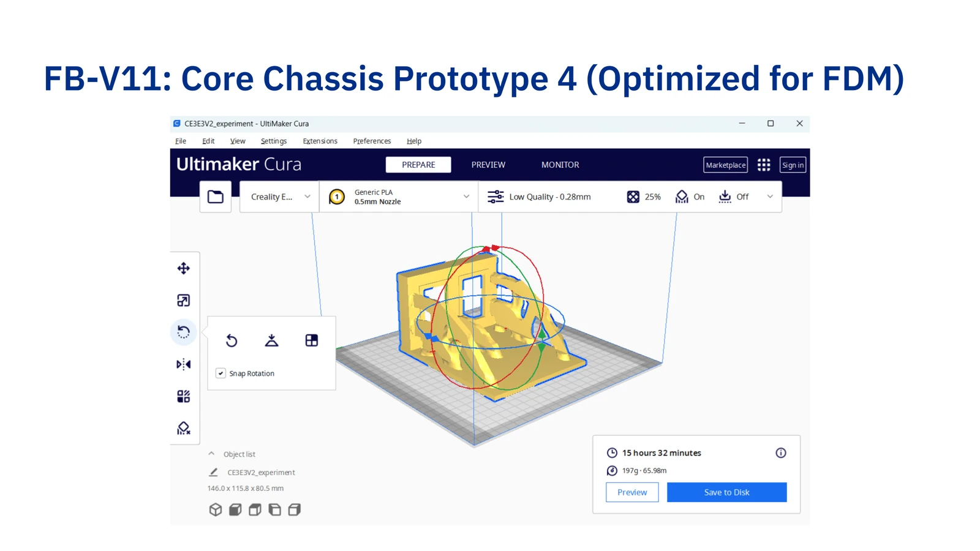Open the Extensions menu
Viewport: 980px width, 551px height.
[x=320, y=141]
